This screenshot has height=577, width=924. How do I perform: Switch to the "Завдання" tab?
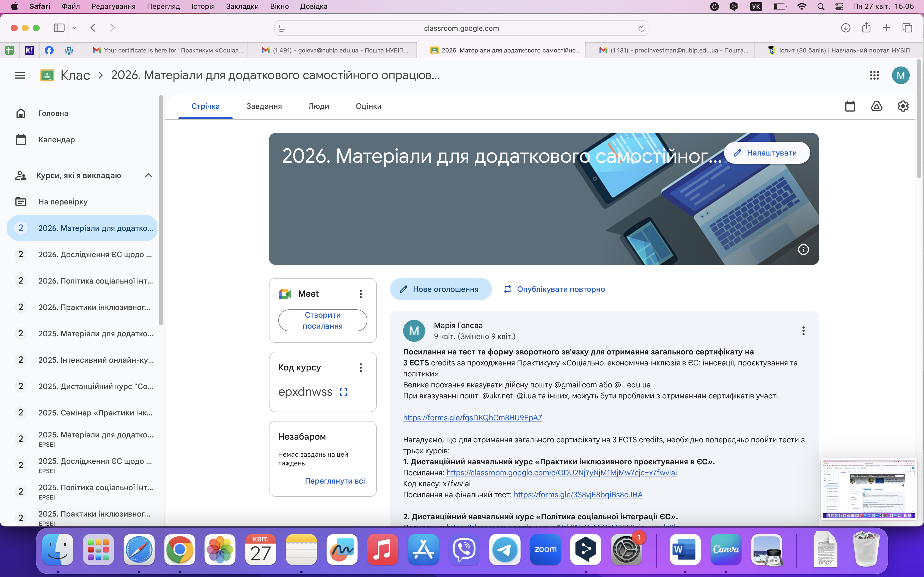click(x=264, y=107)
